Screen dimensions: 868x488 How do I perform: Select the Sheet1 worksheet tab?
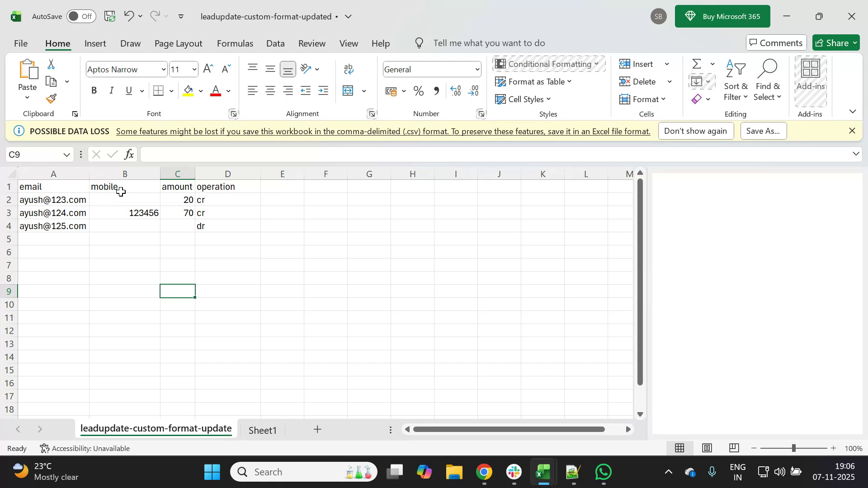point(263,430)
